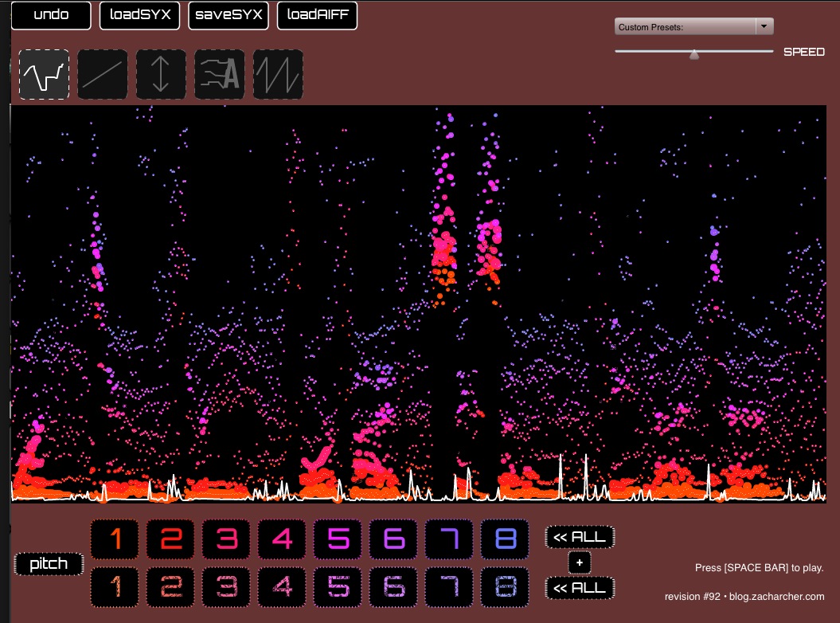The image size is (840, 623).
Task: Toggle top-row oscillator 6
Action: [x=393, y=539]
